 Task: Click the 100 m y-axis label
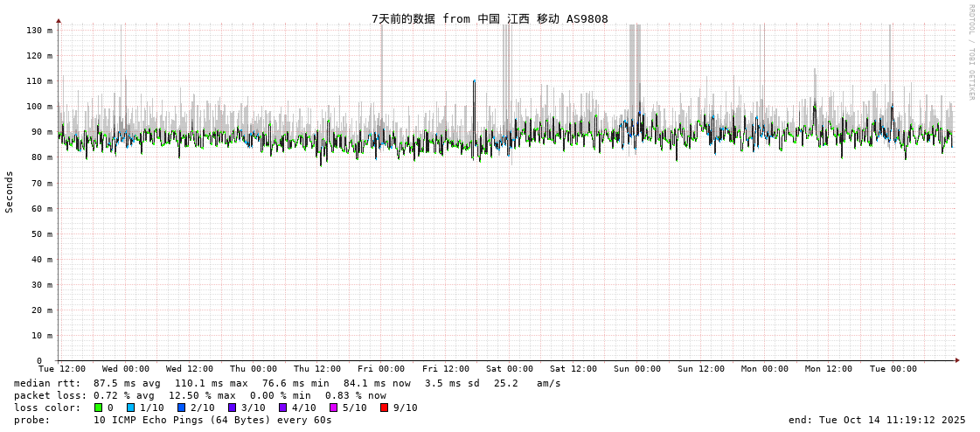[x=38, y=107]
